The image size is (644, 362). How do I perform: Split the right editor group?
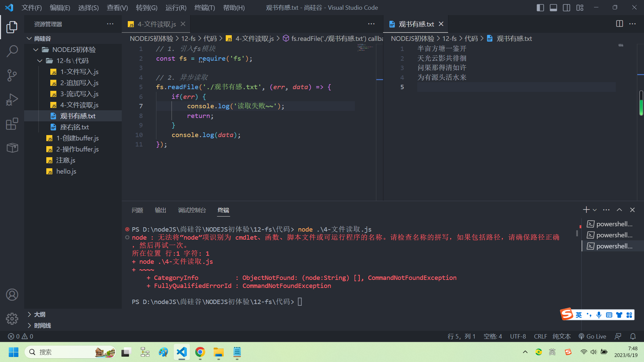[620, 24]
